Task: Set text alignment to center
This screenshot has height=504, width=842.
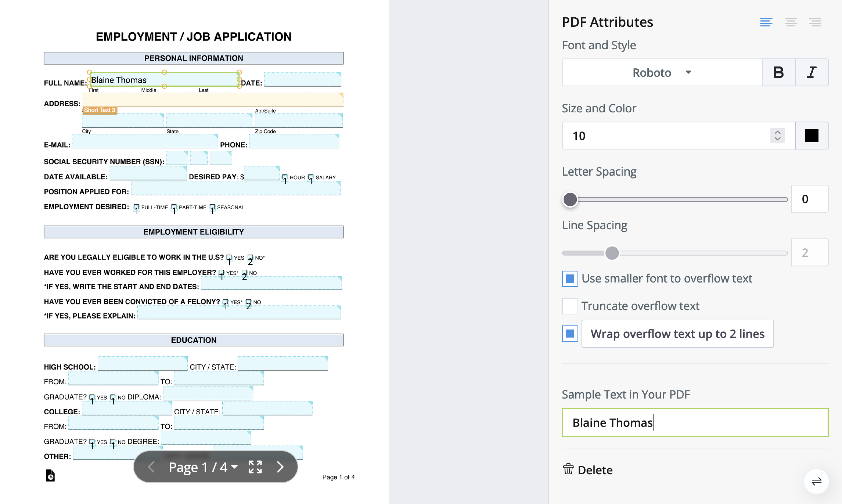Action: click(790, 23)
